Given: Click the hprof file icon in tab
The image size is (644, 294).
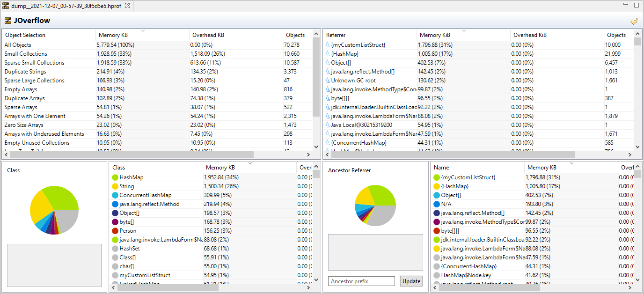Looking at the screenshot, I should pyautogui.click(x=6, y=6).
